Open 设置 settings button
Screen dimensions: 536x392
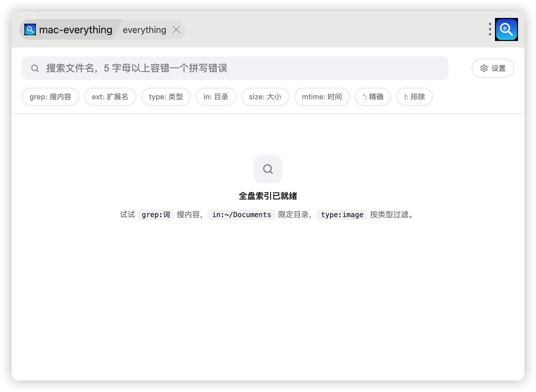coord(493,68)
